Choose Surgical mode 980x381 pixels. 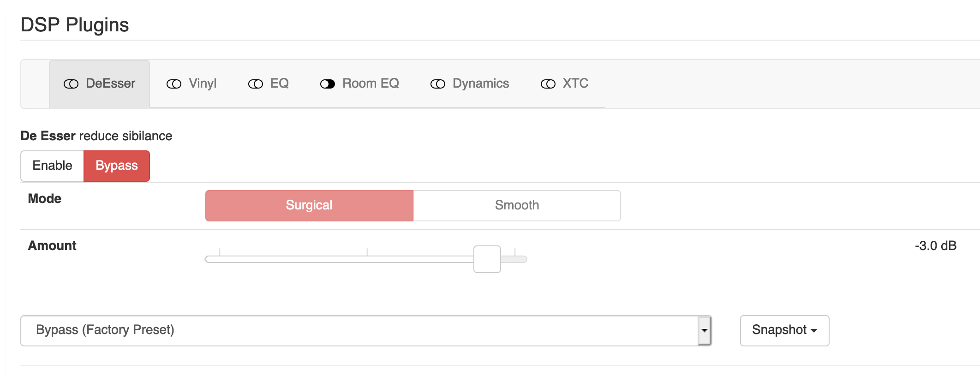tap(309, 205)
